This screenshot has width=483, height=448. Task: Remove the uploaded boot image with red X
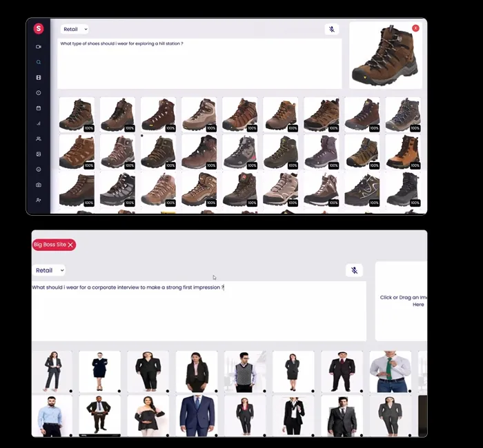tap(415, 28)
